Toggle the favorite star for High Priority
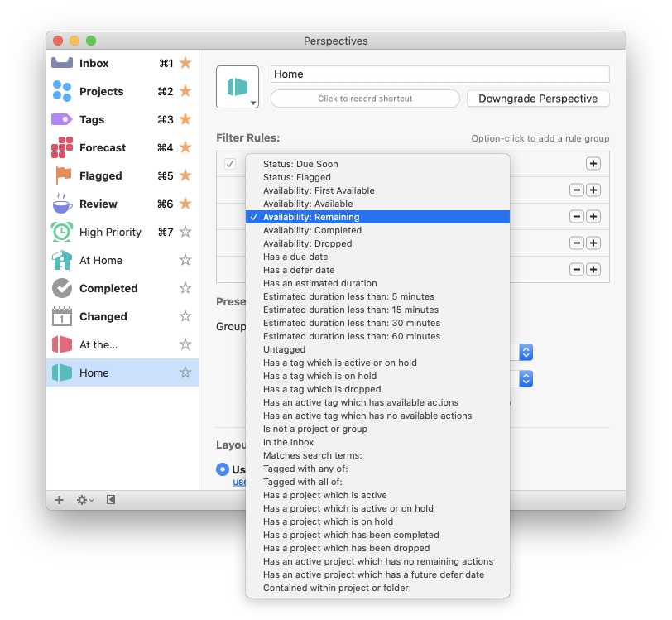Image resolution: width=672 pixels, height=620 pixels. coord(185,232)
